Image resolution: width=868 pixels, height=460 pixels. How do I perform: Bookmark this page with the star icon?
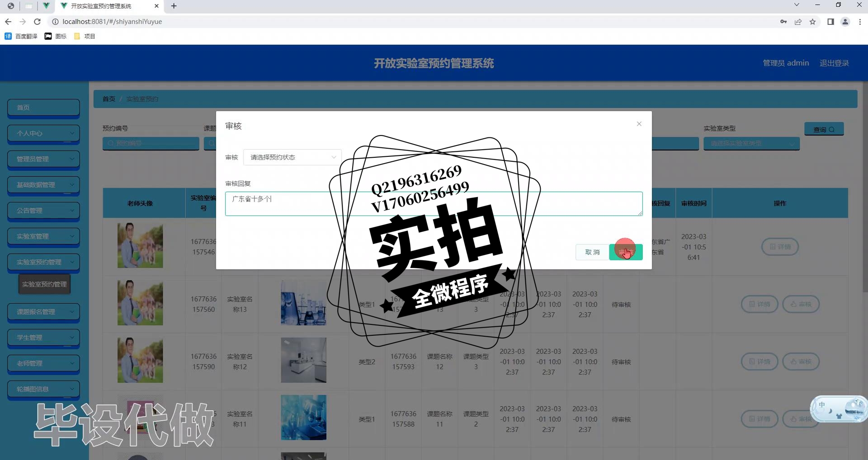click(812, 22)
